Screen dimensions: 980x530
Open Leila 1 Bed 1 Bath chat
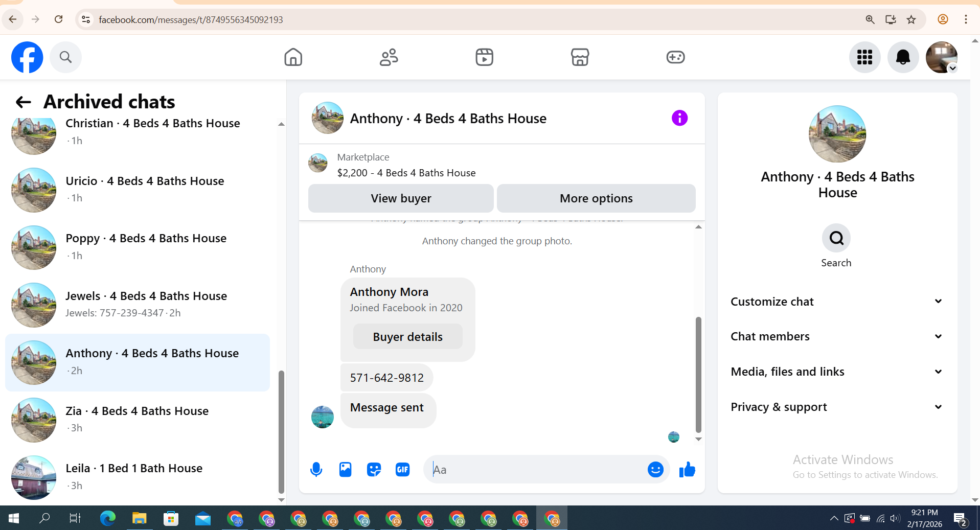[138, 477]
